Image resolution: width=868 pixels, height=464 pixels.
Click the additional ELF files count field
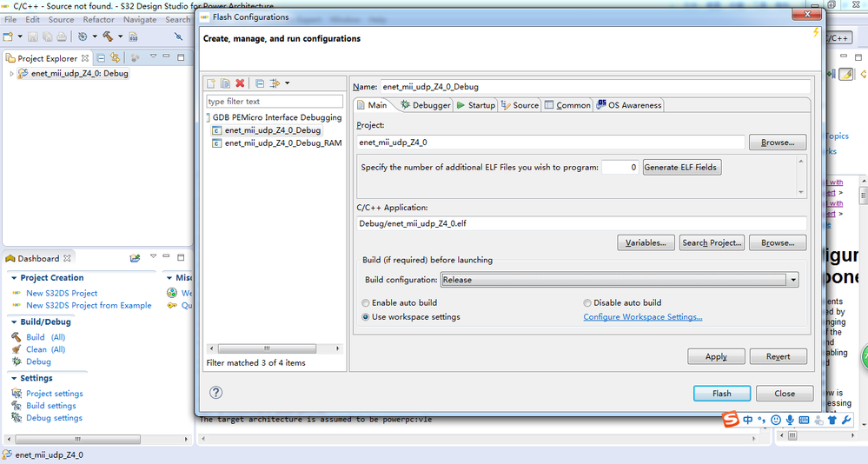[x=620, y=167]
